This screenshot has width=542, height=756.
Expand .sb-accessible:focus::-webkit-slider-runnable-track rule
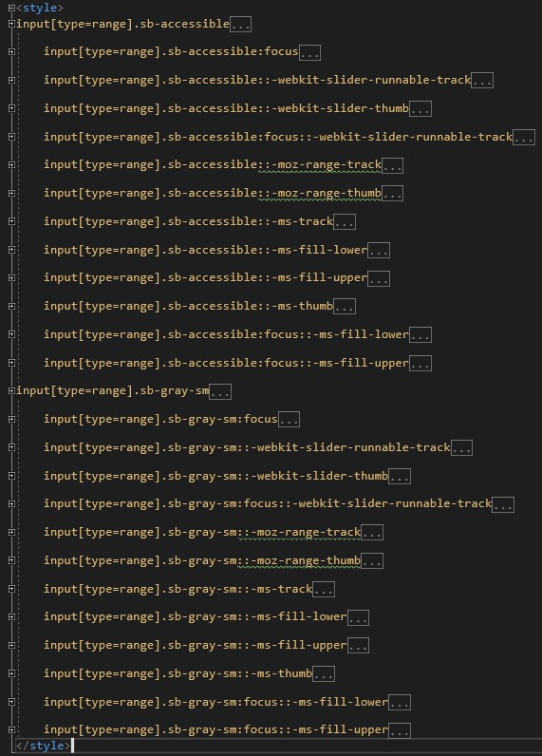(11, 137)
